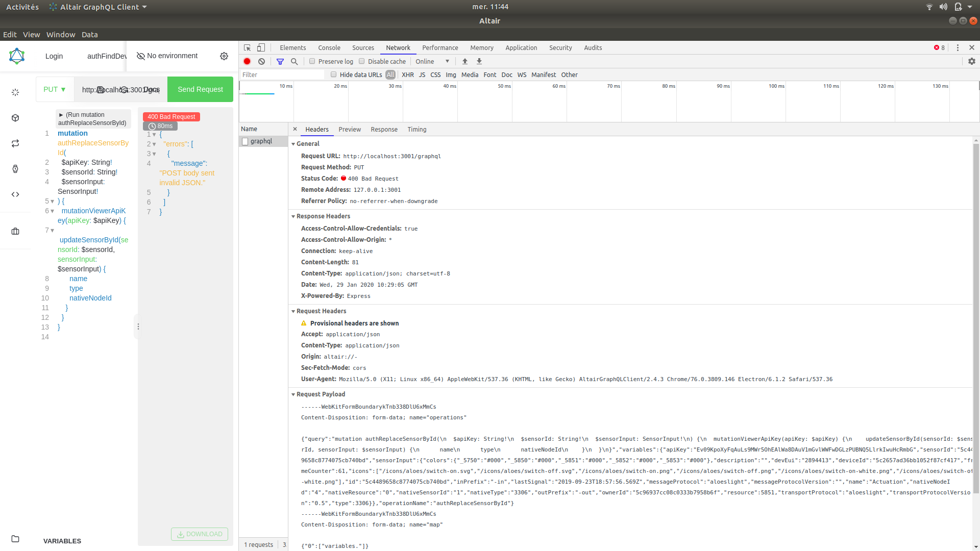This screenshot has width=980, height=551.
Task: Enable the Preserve log checkbox
Action: coord(312,61)
